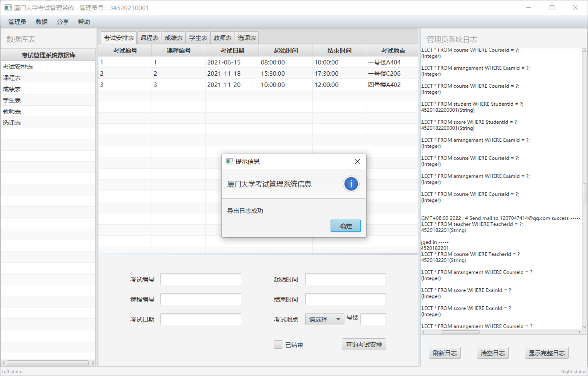This screenshot has width=588, height=376.
Task: Click left panel horizontal scrollbar thumb
Action: click(x=48, y=363)
